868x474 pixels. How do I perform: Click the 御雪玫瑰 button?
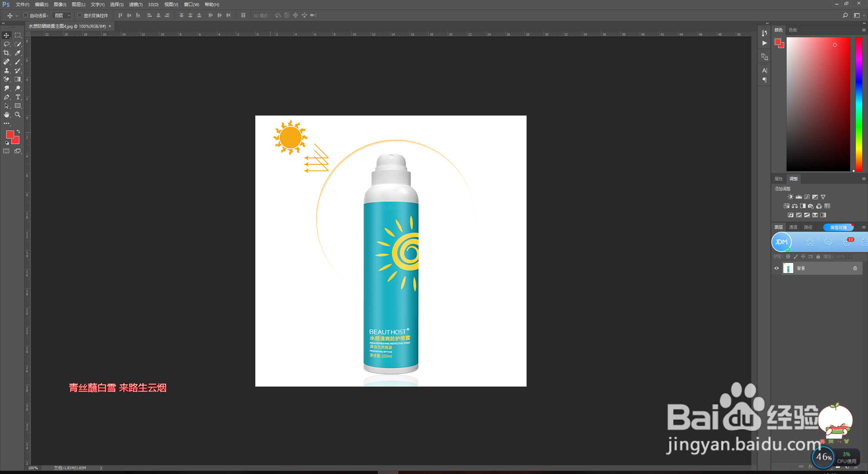pyautogui.click(x=838, y=227)
